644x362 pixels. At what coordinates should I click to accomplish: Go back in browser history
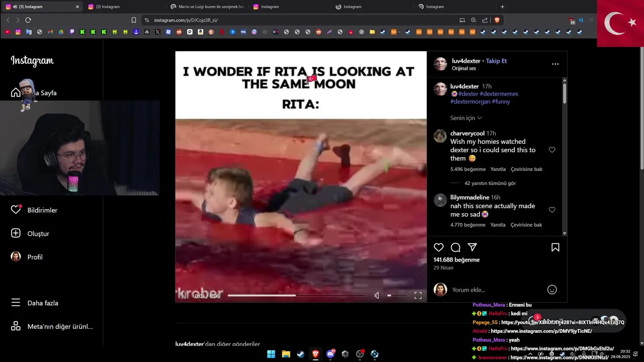[8, 20]
